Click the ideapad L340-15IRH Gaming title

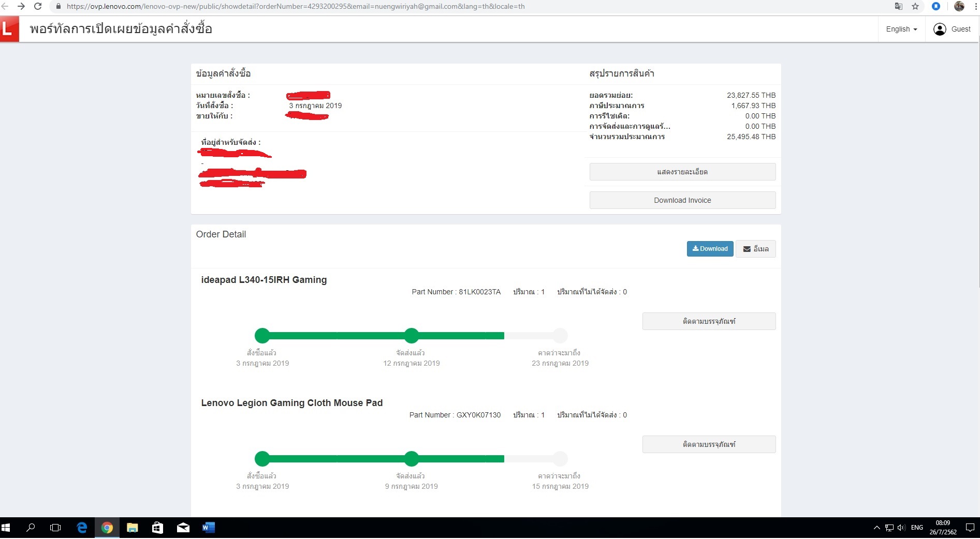pyautogui.click(x=264, y=280)
